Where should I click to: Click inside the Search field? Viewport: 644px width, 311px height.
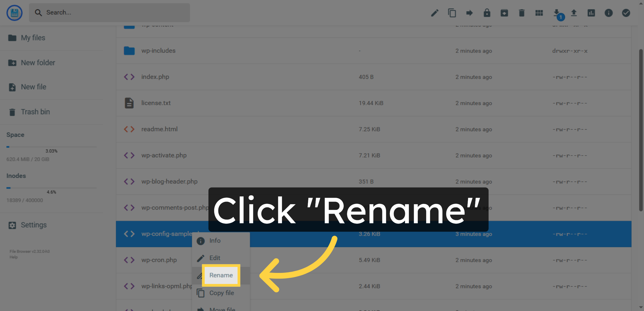pos(109,12)
